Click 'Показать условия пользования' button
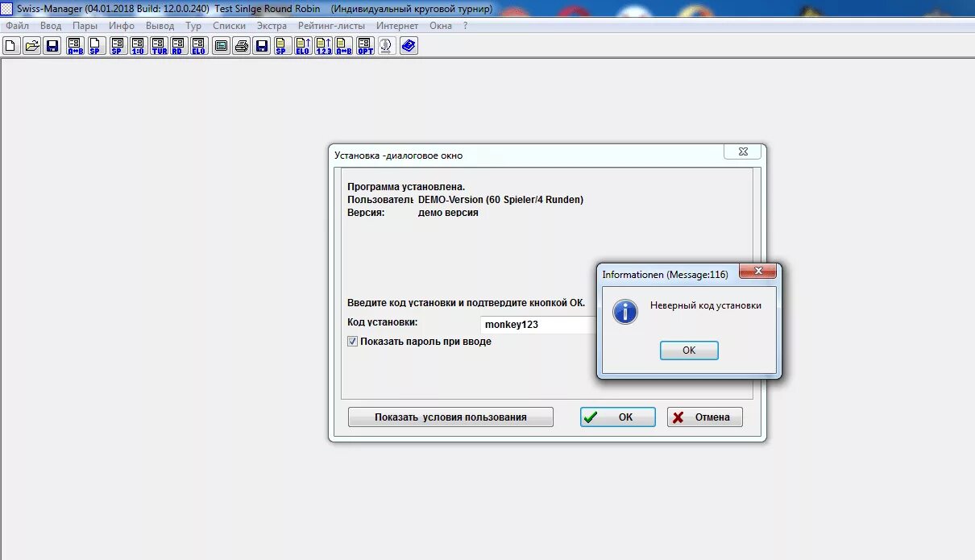 [450, 417]
